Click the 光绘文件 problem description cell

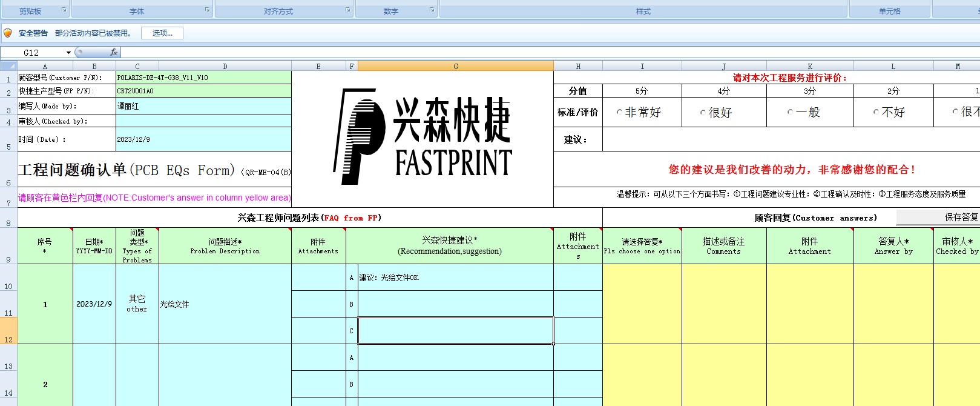[225, 304]
